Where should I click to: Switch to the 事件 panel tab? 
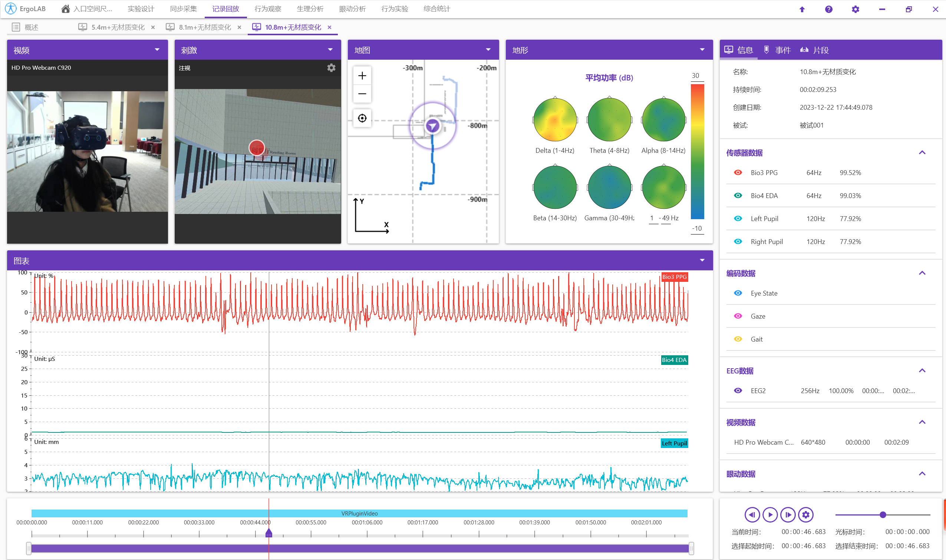coord(777,50)
